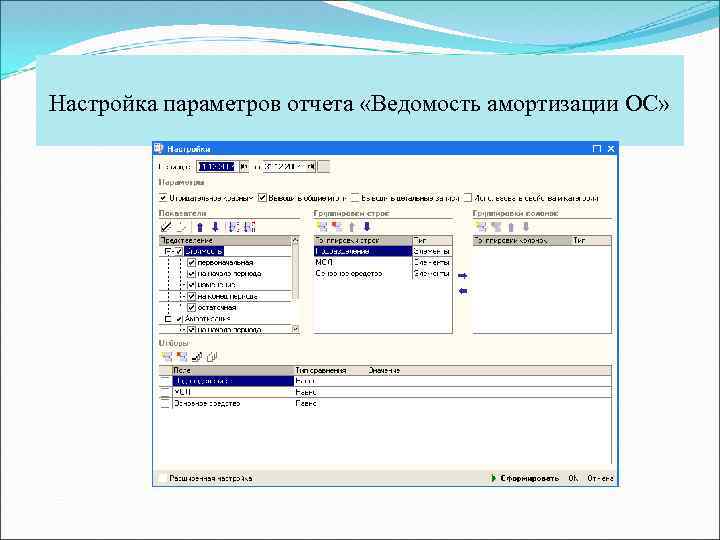The image size is (720, 540).
Task: Toggle Выводить общие итоги checkbox
Action: (262, 198)
